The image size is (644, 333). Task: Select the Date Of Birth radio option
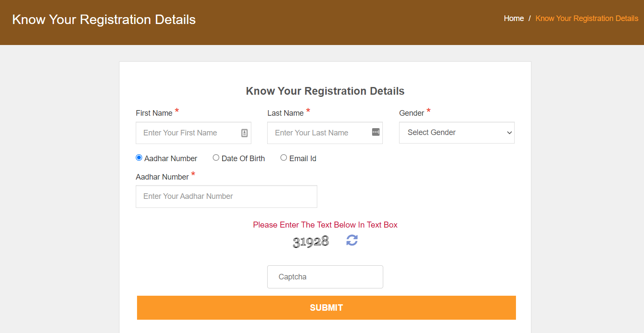tap(216, 158)
